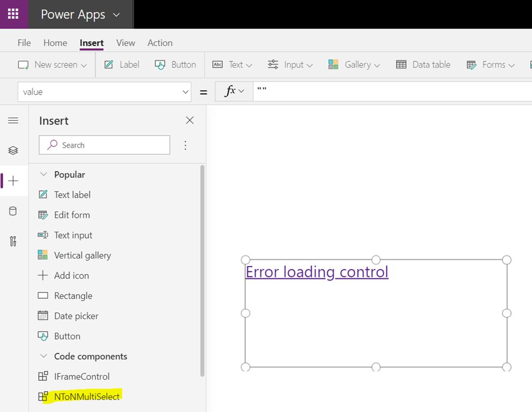Image resolution: width=532 pixels, height=412 pixels.
Task: Insert a Button from the ribbon
Action: tap(175, 64)
